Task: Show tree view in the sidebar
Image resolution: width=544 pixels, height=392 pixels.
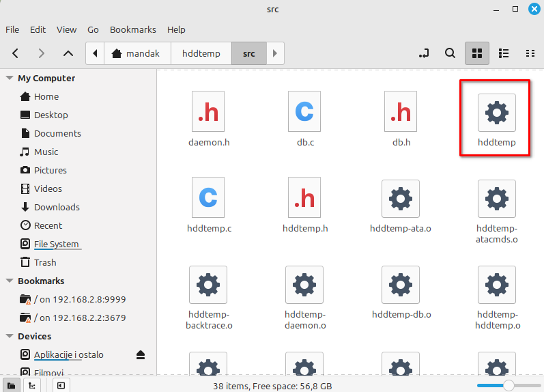Action: 32,386
